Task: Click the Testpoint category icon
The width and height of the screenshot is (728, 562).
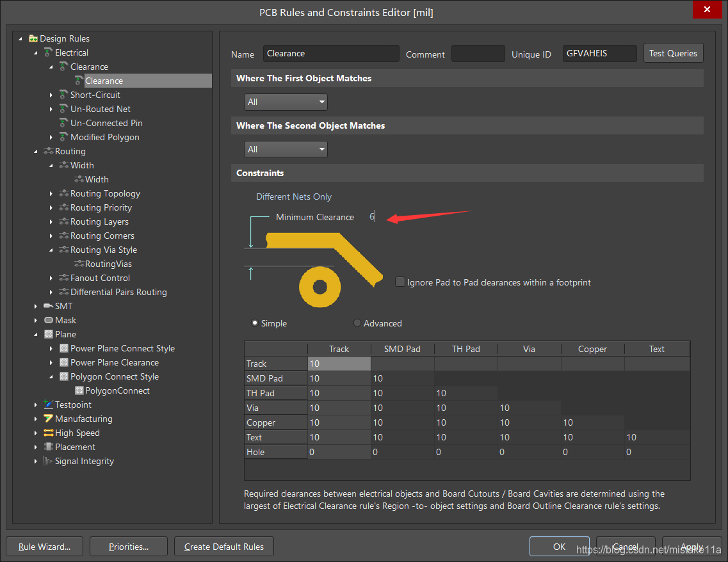Action: click(x=49, y=405)
